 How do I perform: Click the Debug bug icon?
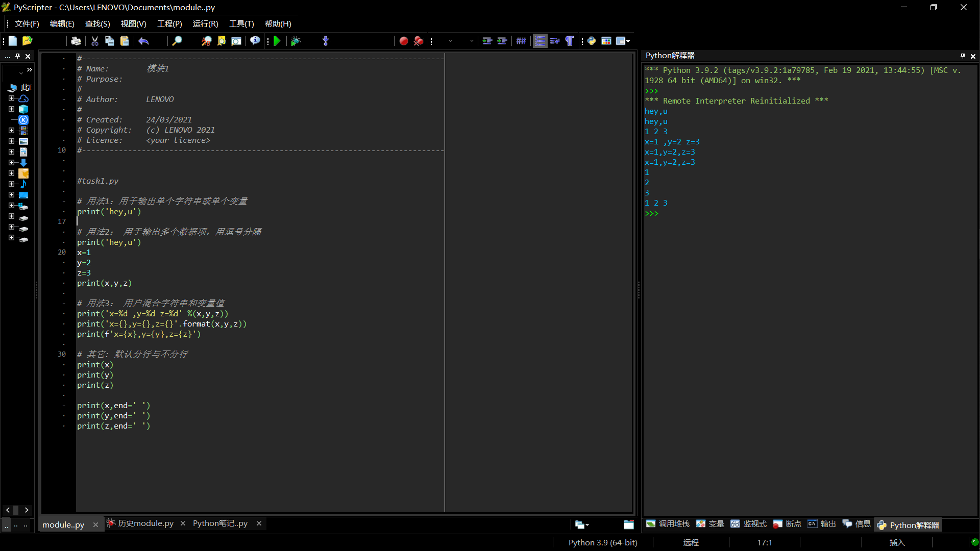point(296,41)
